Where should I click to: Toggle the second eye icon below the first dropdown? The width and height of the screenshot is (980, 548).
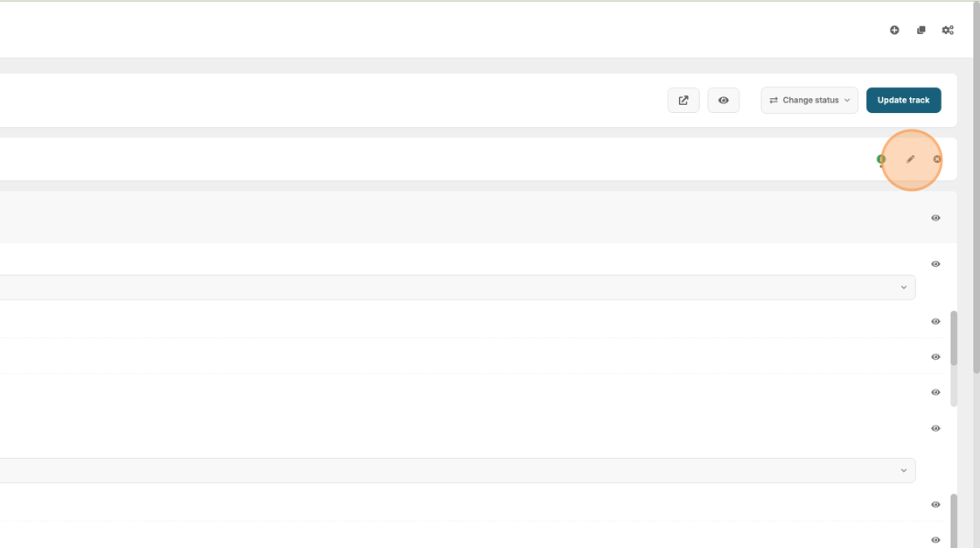coord(935,357)
